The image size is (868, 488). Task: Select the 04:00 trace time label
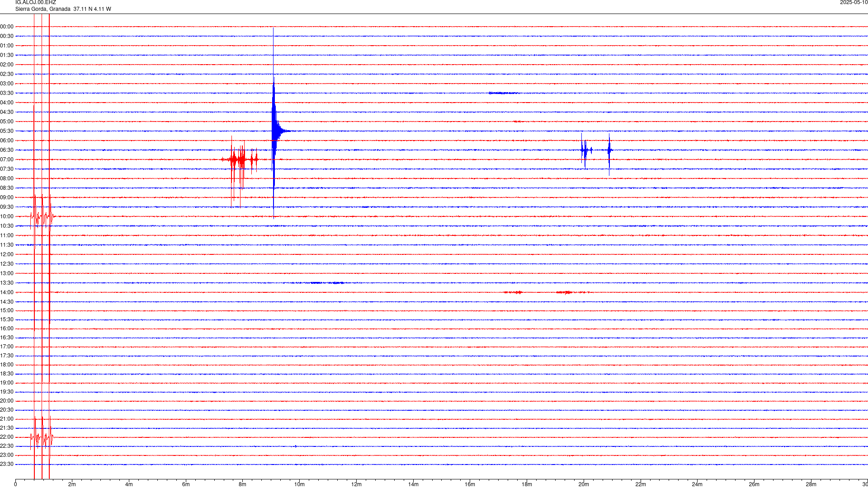coord(7,103)
